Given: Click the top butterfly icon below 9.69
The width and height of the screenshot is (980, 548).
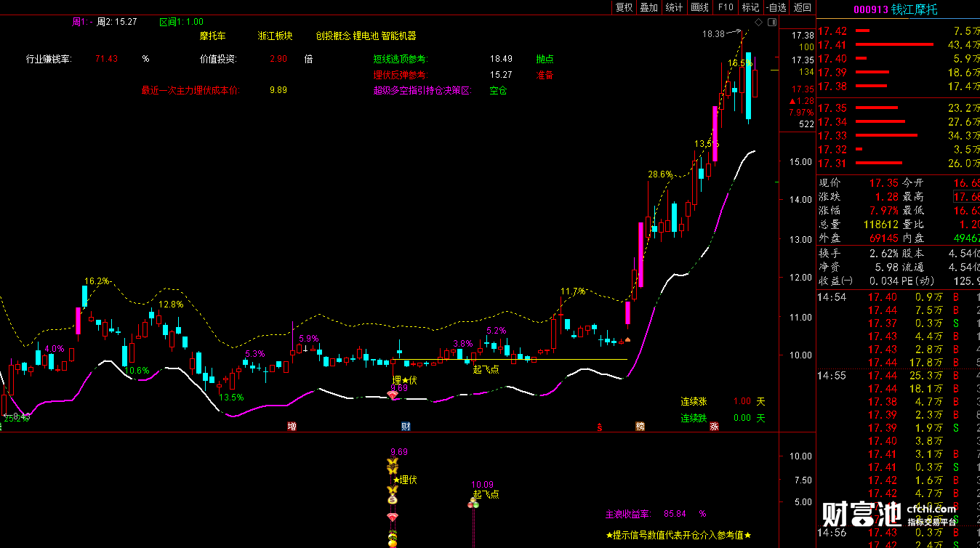Looking at the screenshot, I should (393, 462).
